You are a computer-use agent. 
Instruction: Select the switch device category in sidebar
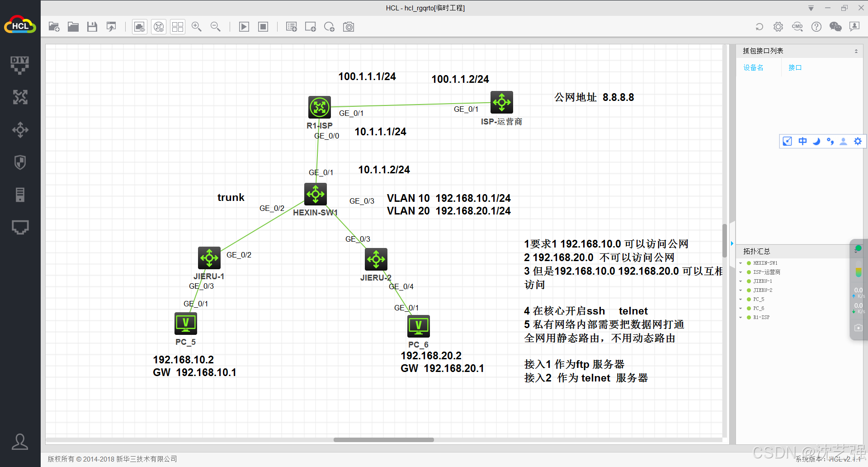pyautogui.click(x=20, y=130)
